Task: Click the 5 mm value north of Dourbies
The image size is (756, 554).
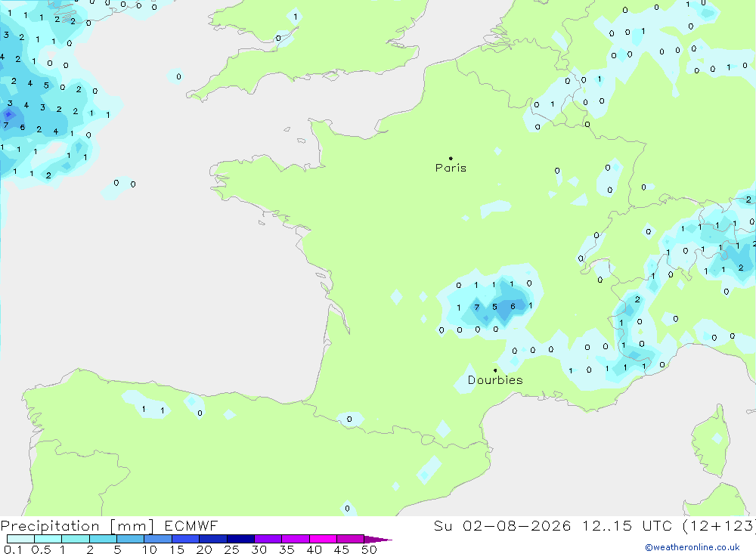Action: 494,307
